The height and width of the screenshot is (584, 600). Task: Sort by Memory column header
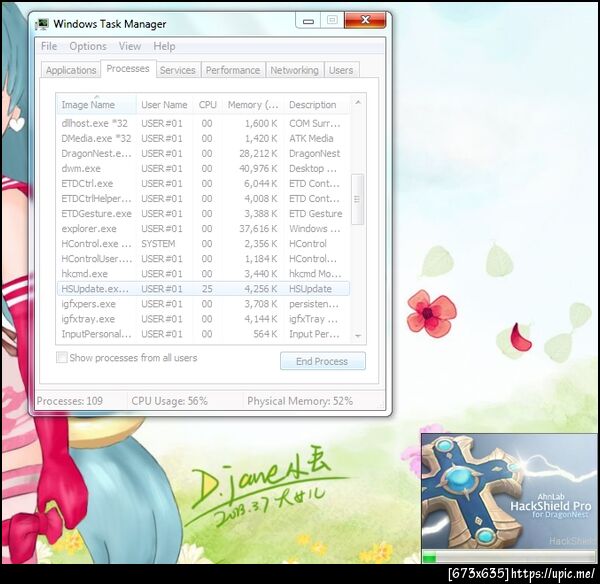point(253,104)
